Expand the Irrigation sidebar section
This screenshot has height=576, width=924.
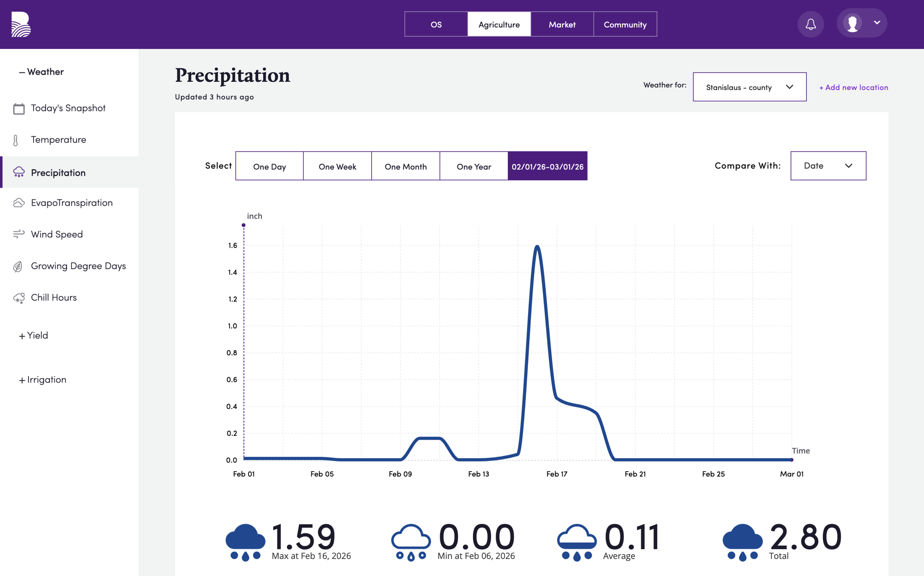click(x=43, y=380)
